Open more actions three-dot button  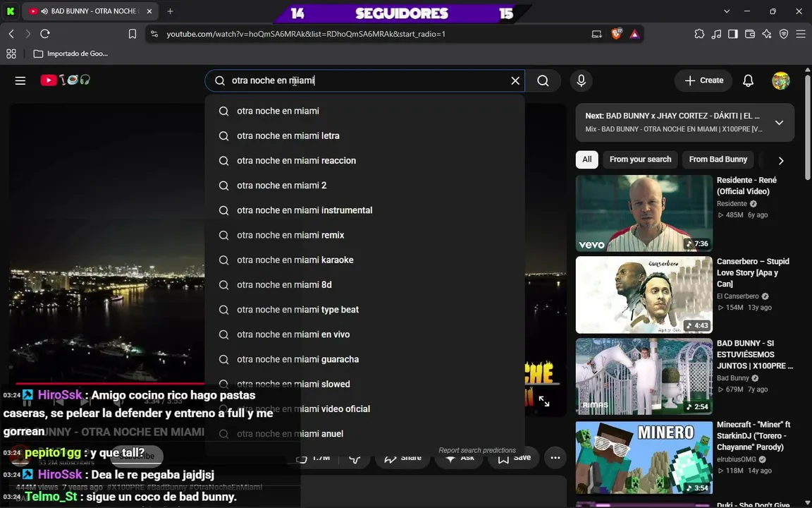(x=555, y=458)
